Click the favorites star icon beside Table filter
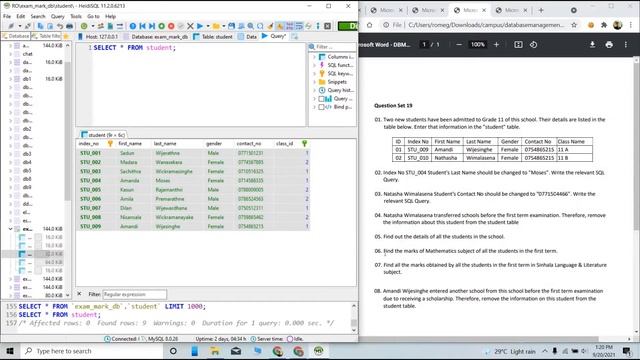Viewport: 640px width, 360px height. 66,36
